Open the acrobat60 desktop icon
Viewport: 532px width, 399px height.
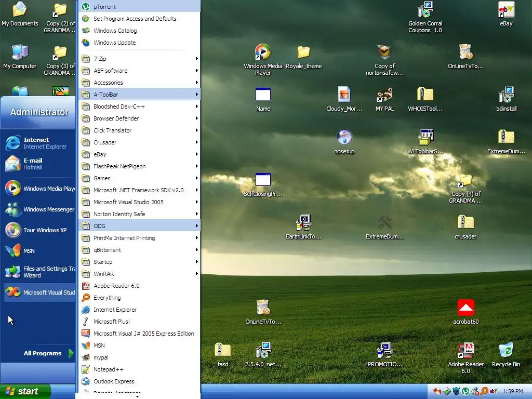click(465, 312)
